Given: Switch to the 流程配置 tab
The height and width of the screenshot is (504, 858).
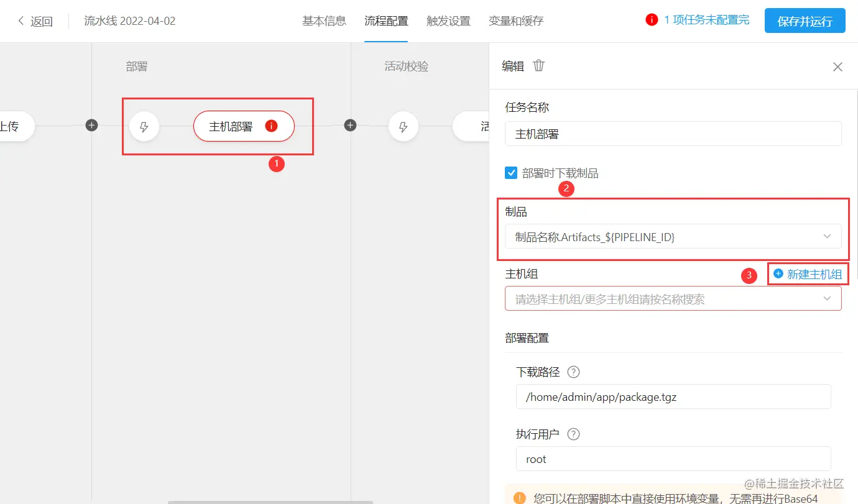Looking at the screenshot, I should 386,21.
